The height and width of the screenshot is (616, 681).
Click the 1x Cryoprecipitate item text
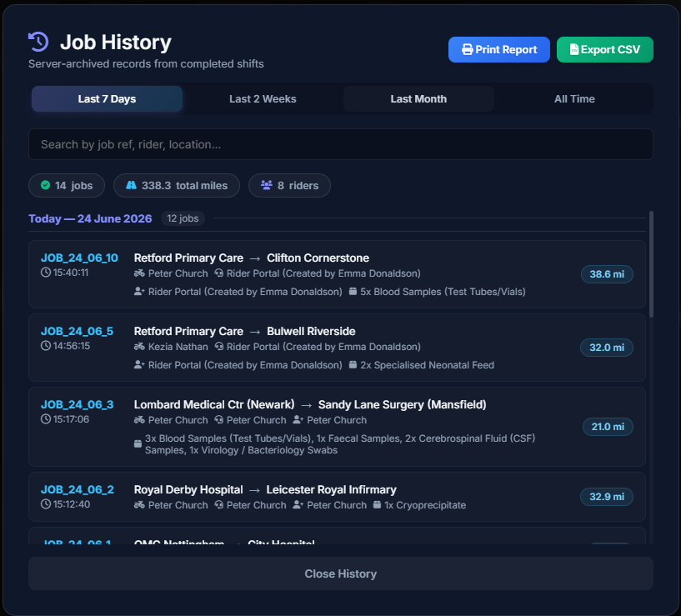pyautogui.click(x=425, y=505)
